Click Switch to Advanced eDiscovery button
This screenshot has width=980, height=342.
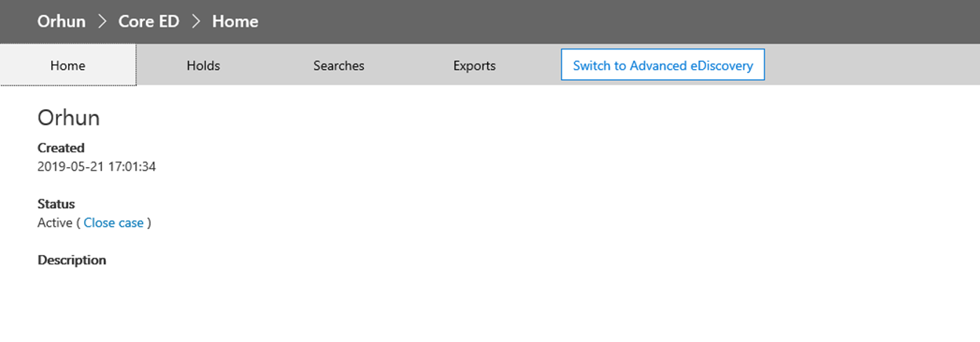(663, 65)
